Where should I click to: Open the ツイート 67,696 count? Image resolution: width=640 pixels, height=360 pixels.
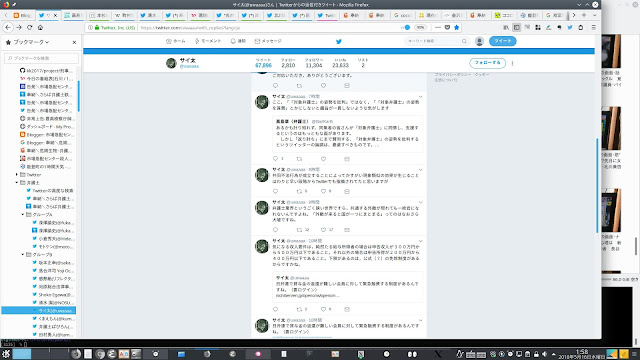263,63
